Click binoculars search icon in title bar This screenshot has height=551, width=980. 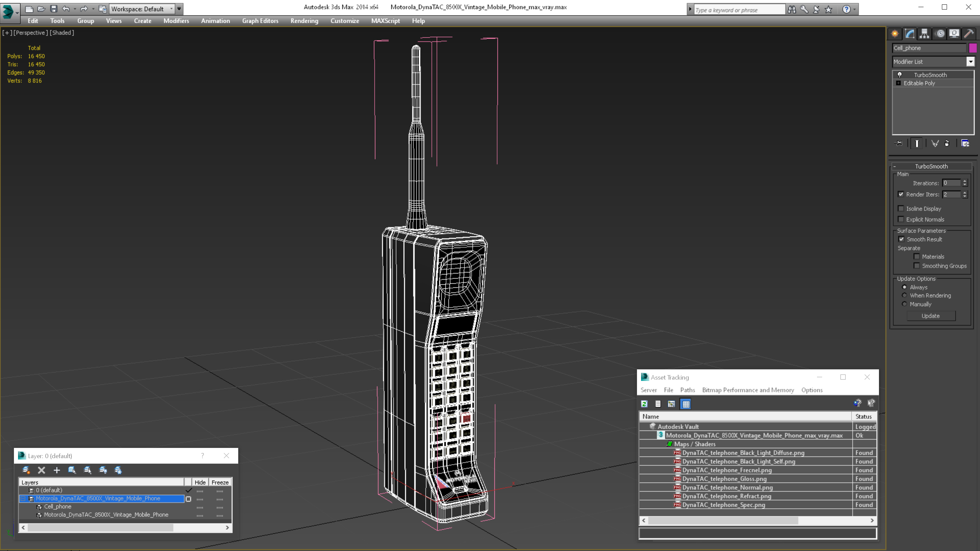coord(792,9)
